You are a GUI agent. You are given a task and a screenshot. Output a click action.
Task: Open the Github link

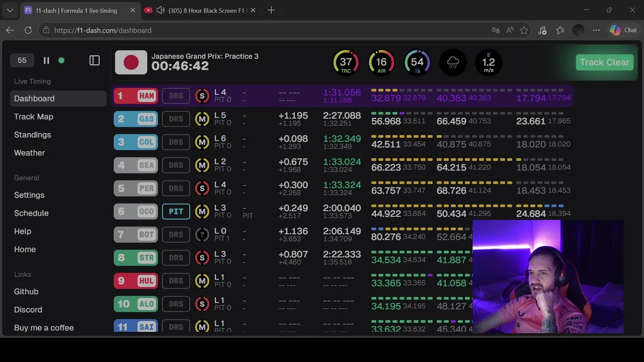pos(26,292)
